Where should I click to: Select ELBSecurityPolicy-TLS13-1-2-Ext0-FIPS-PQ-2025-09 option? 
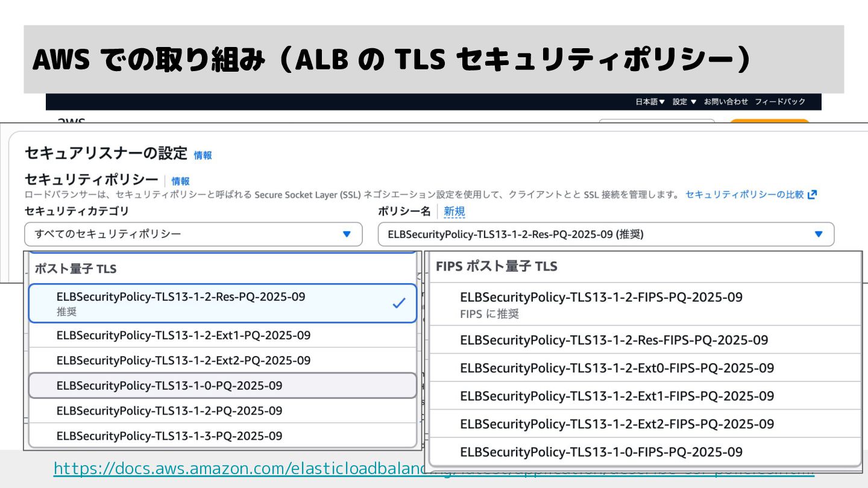click(617, 368)
